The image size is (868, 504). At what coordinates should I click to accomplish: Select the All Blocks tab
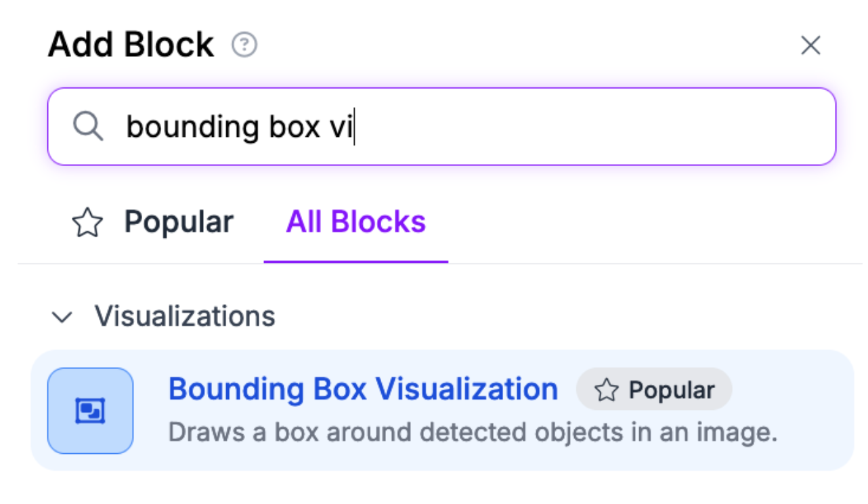[x=355, y=222]
